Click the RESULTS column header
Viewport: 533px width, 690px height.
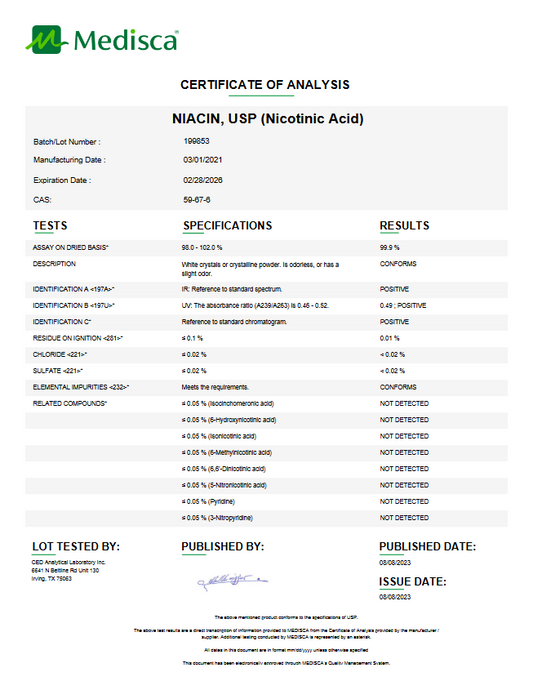click(x=404, y=225)
